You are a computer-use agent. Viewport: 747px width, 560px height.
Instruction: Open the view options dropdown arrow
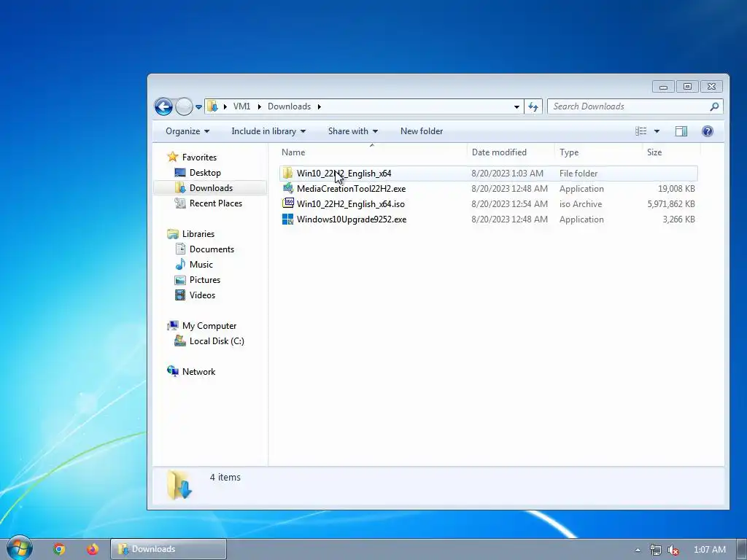tap(657, 131)
